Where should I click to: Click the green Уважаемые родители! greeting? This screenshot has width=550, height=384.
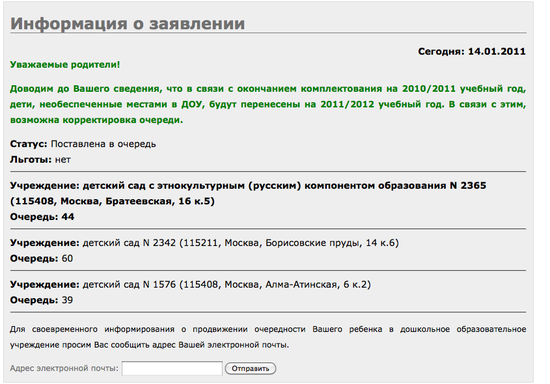point(65,65)
